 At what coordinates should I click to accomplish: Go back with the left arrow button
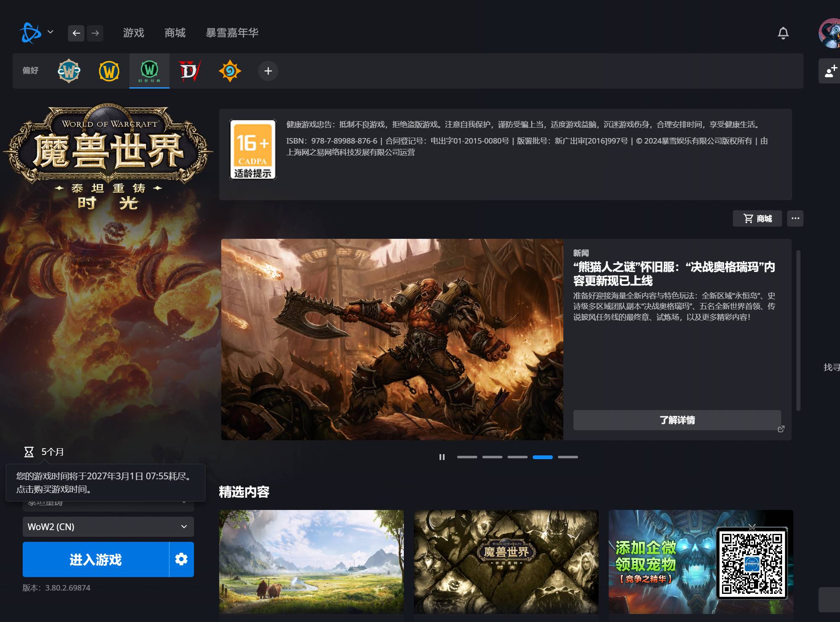[76, 33]
